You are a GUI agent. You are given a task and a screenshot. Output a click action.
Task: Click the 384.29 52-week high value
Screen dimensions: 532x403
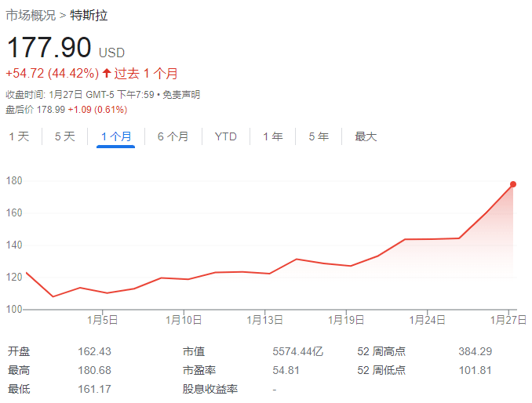point(476,351)
